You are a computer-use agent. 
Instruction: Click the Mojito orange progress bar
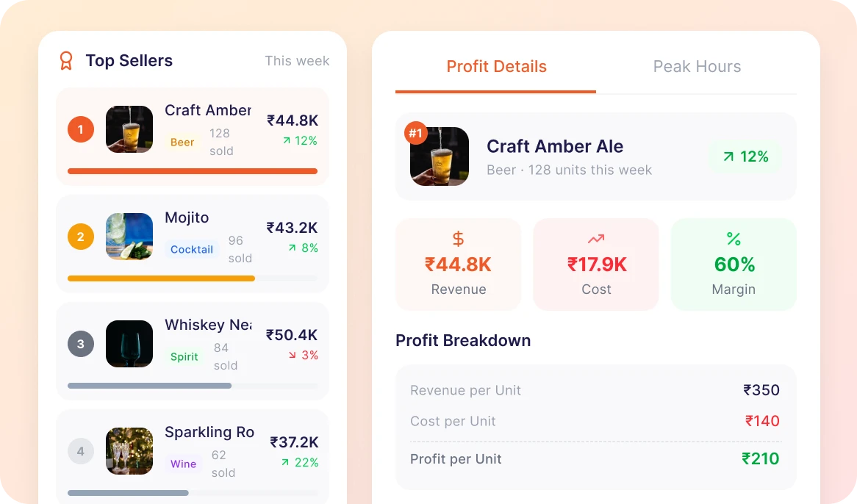161,278
